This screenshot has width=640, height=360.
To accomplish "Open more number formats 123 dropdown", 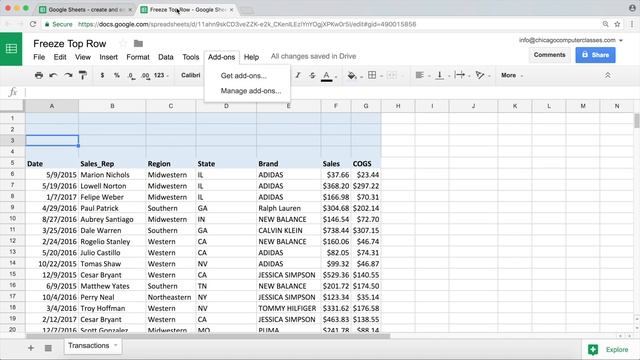I will tap(161, 75).
